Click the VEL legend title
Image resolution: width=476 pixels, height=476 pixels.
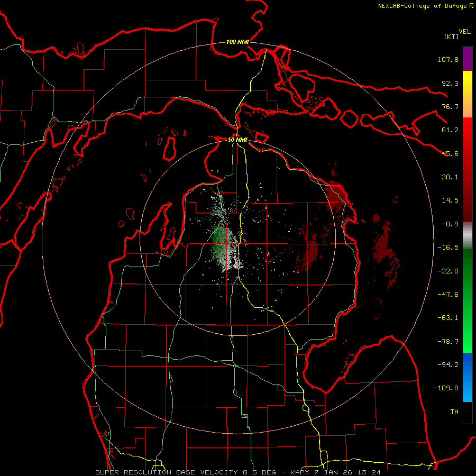click(x=464, y=32)
